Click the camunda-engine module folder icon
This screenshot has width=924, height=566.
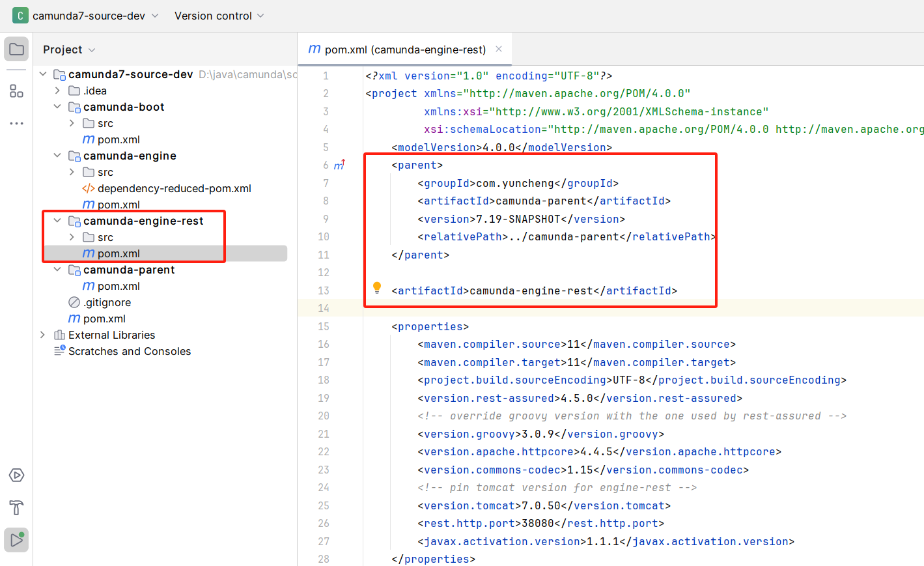coord(74,156)
